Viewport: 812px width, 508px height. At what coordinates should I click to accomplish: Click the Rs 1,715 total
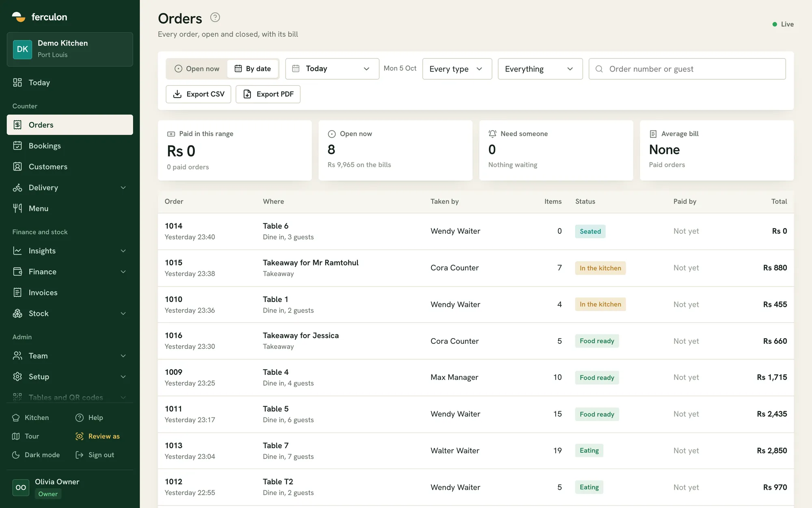772,377
